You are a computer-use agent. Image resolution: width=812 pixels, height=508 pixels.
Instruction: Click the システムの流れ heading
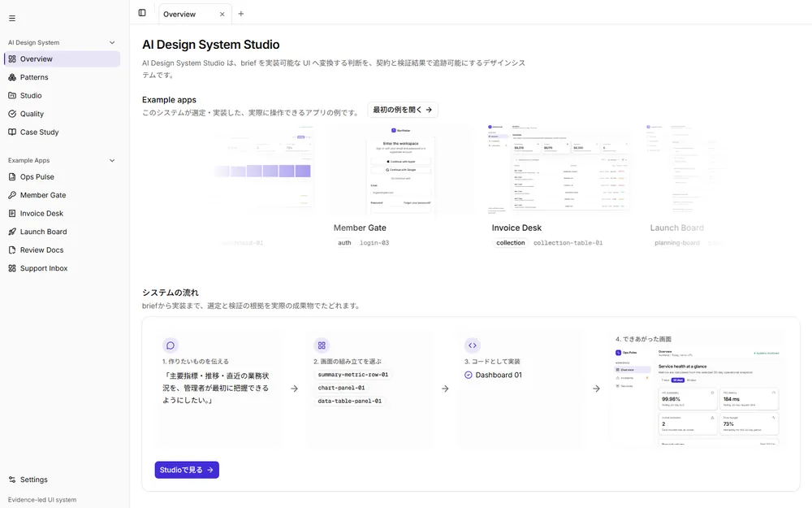coord(171,293)
